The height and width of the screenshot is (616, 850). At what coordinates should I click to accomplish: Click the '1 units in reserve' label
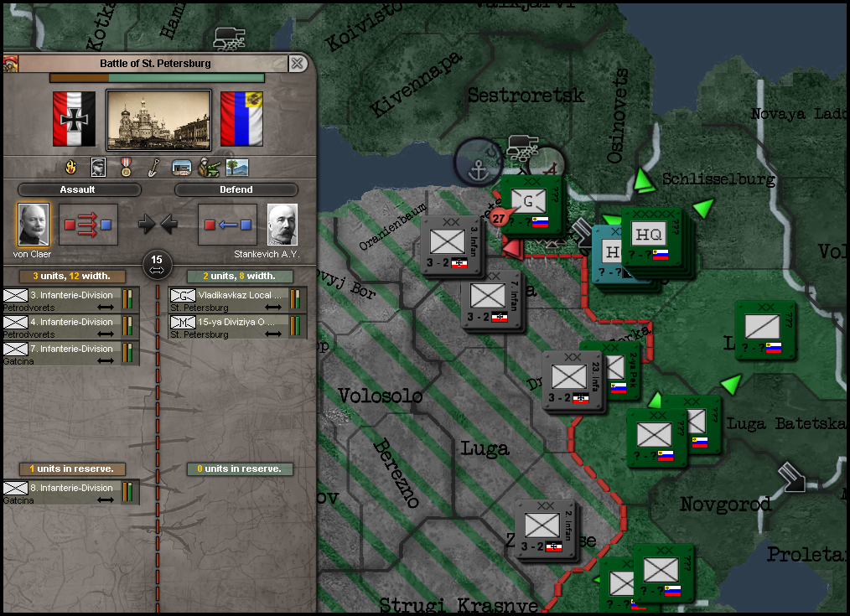click(x=72, y=469)
